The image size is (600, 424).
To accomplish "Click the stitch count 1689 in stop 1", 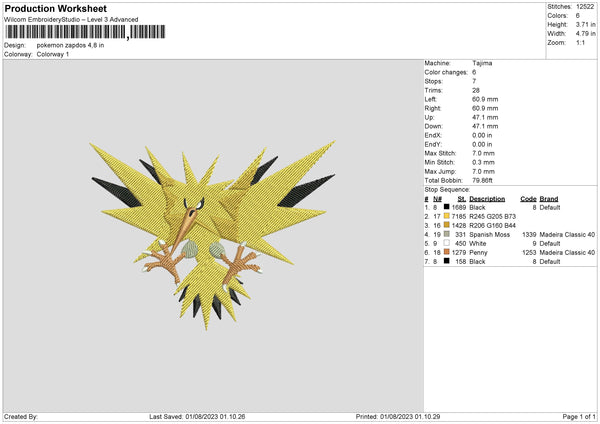I will (x=459, y=207).
